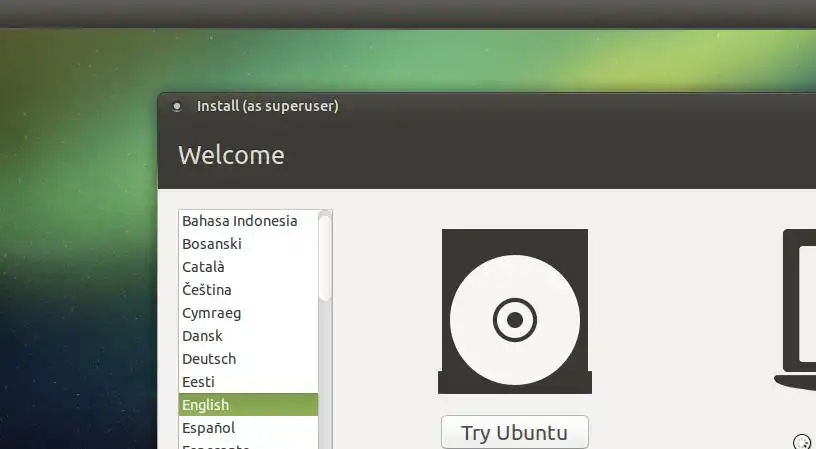Select Bosanski language

pos(248,244)
